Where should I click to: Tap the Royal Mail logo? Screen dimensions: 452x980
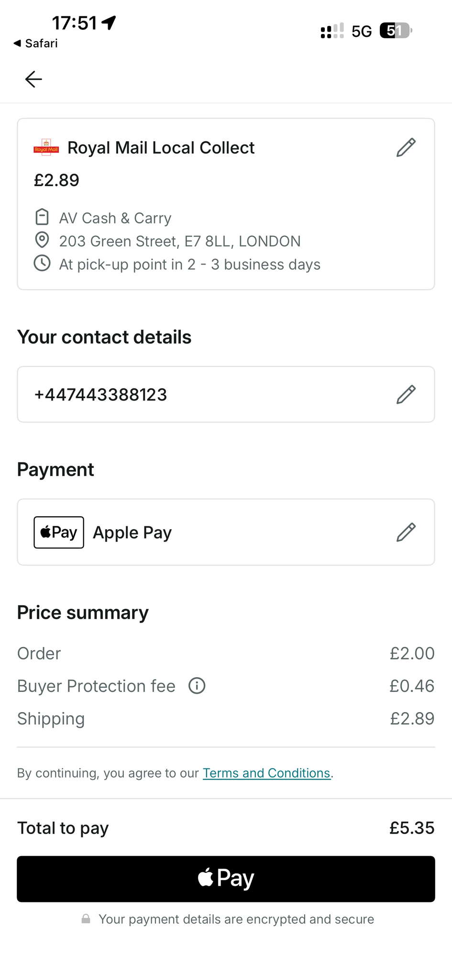pyautogui.click(x=46, y=148)
